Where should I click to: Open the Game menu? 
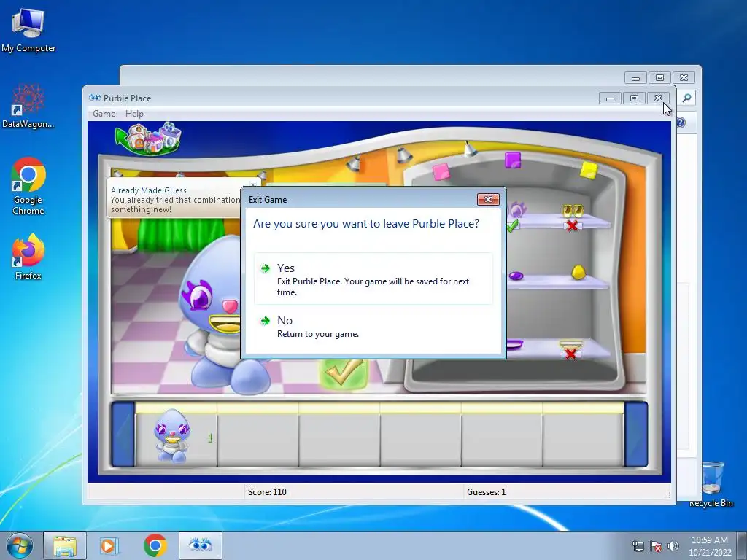(x=104, y=114)
